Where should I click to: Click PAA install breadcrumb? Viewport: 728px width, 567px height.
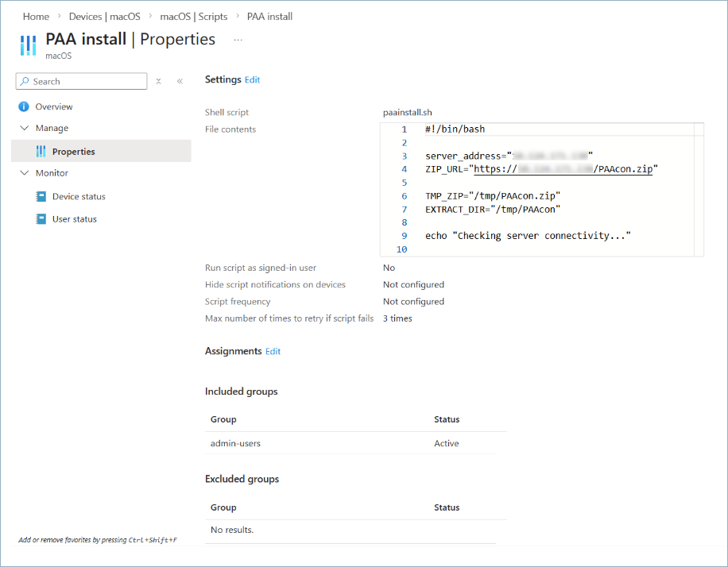coord(269,16)
